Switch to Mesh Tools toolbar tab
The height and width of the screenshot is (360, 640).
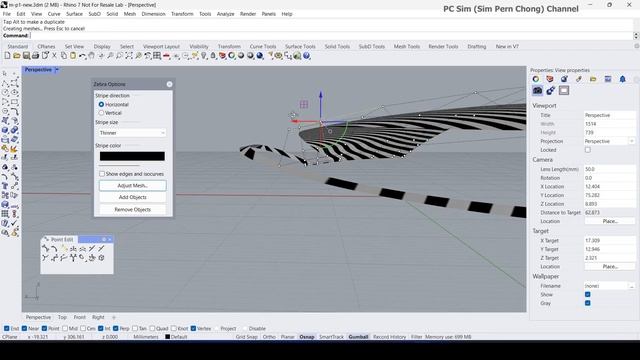tap(407, 47)
